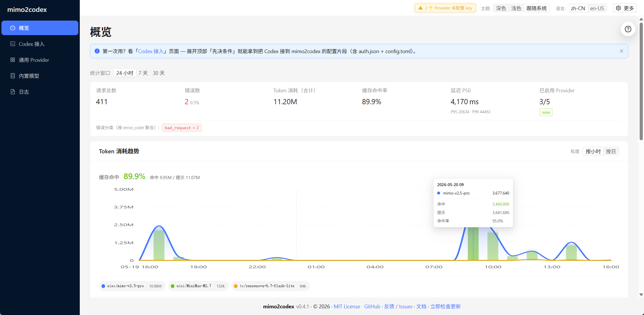
Task: Toggle mini/MiniMax-M2.7 legend series
Action: click(198, 286)
